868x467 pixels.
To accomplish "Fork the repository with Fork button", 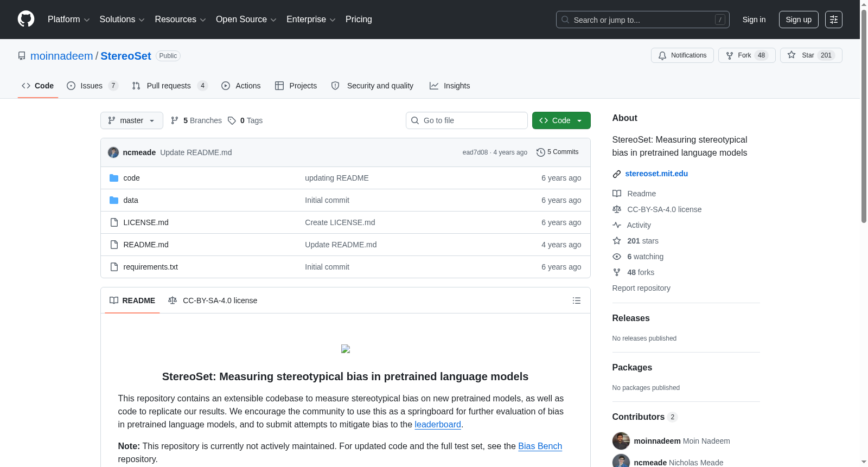I will pos(747,55).
